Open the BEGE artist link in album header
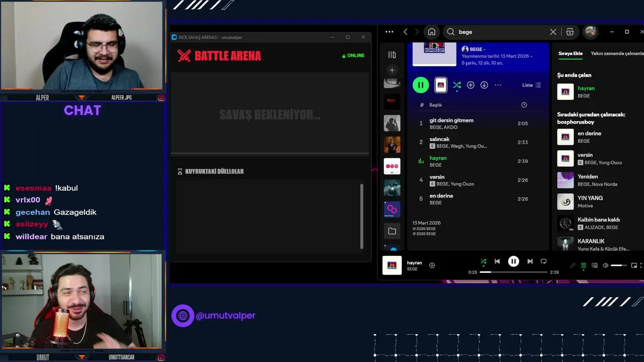This screenshot has height=362, width=644. click(x=476, y=49)
